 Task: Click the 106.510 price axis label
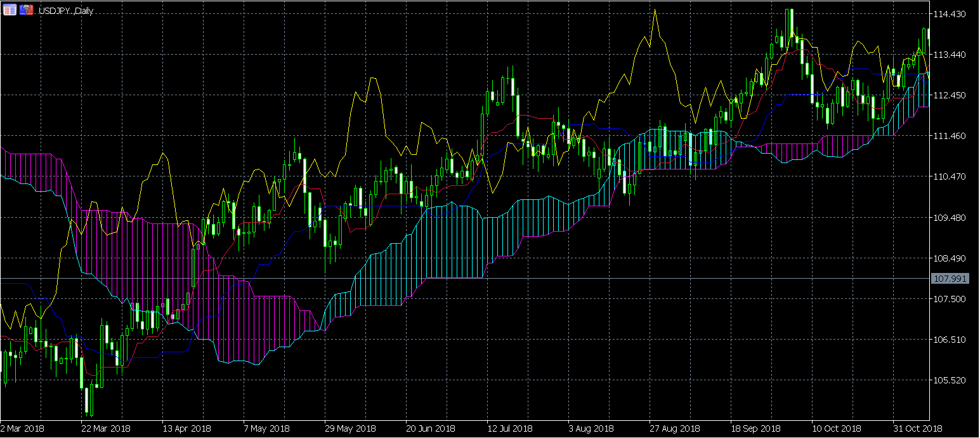[x=950, y=340]
